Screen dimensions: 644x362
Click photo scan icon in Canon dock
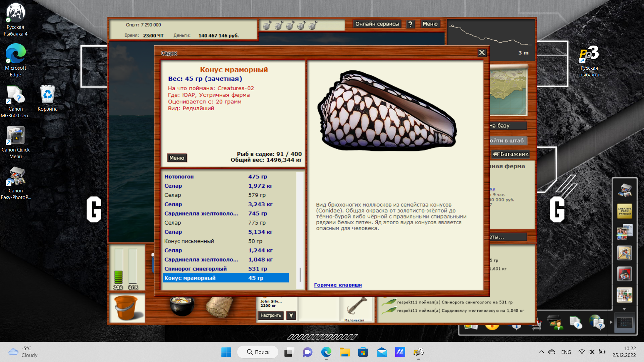point(624,232)
